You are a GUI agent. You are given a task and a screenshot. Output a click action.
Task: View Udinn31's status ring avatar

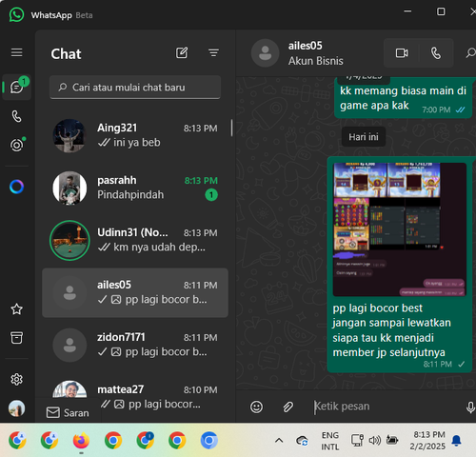[x=69, y=241]
